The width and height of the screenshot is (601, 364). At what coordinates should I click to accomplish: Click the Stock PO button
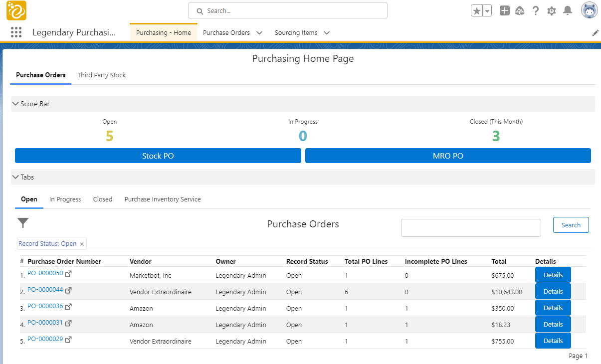(x=158, y=156)
